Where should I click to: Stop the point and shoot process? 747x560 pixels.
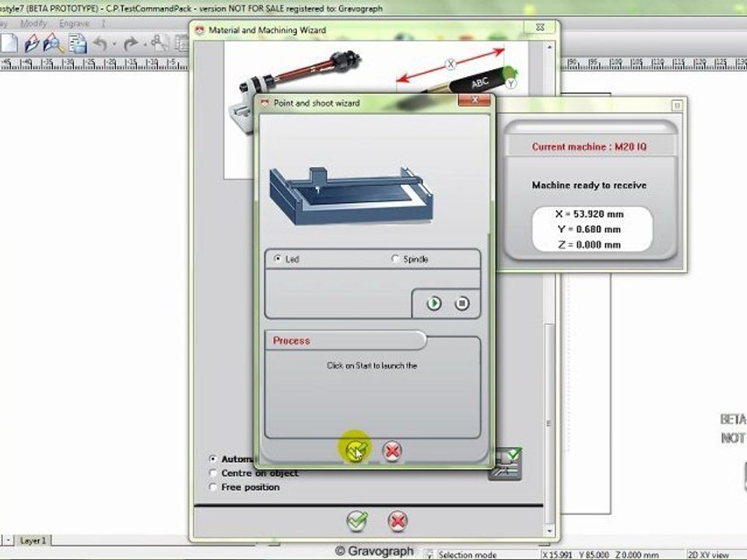(x=461, y=303)
